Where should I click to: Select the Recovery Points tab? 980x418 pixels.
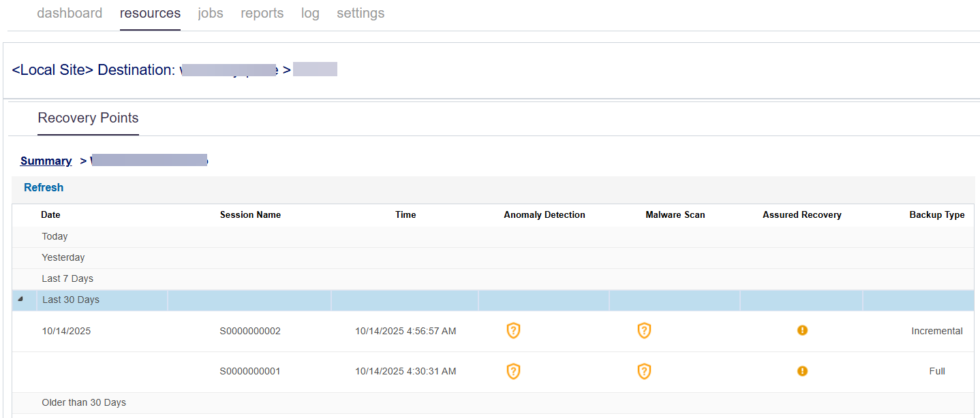click(88, 118)
